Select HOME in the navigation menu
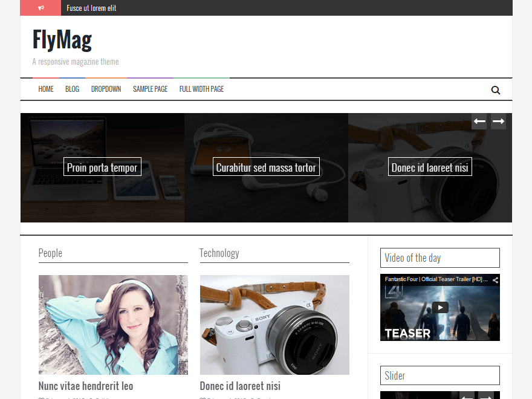Viewport: 532px width, 399px height. [46, 89]
